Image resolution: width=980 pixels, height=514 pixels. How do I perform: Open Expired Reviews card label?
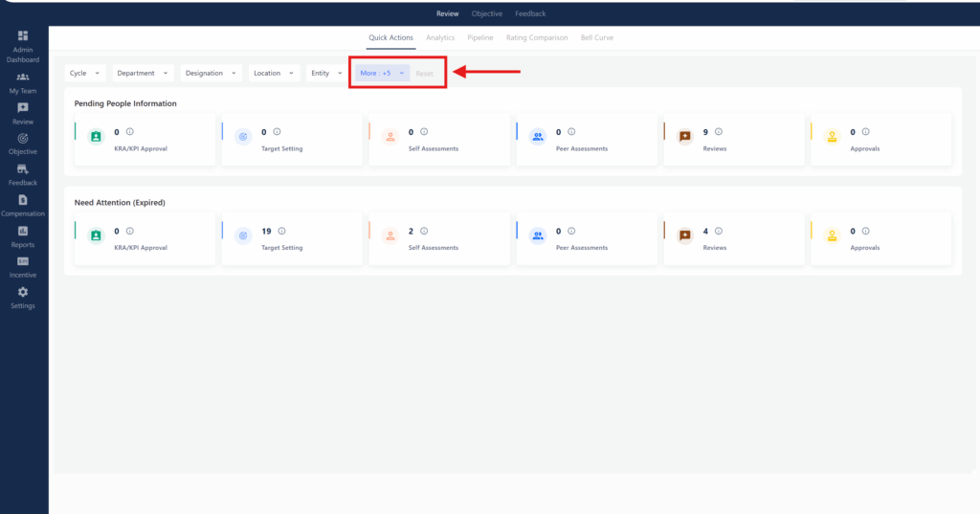(x=714, y=248)
